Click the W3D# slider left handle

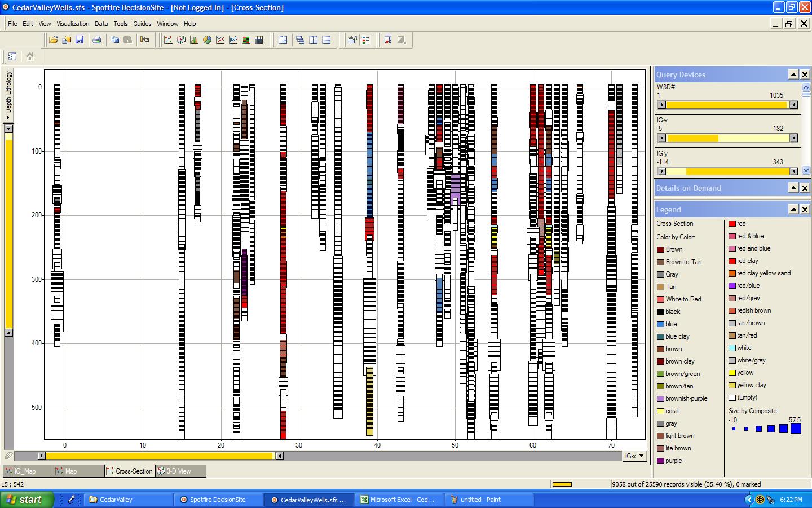pos(662,105)
